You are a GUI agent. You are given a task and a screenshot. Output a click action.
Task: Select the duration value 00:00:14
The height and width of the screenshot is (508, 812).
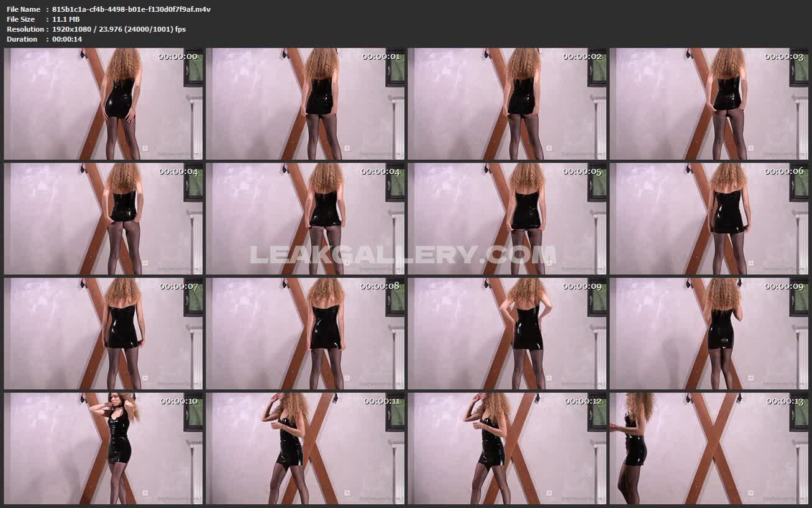(67, 39)
